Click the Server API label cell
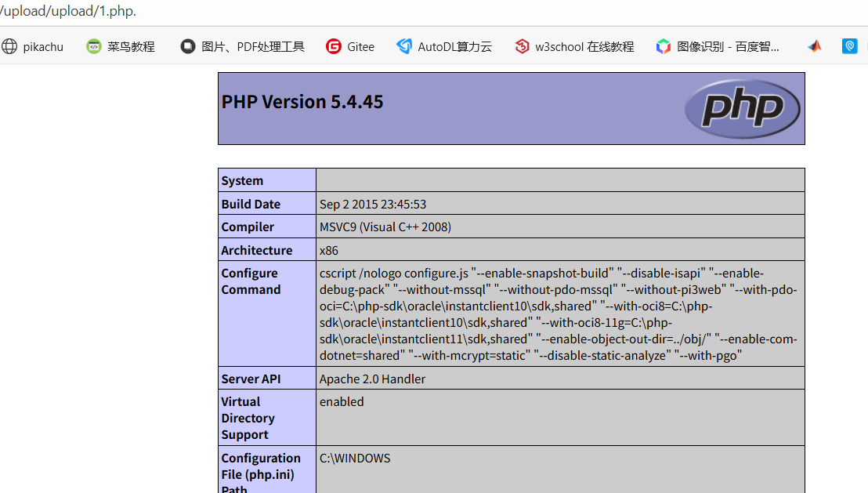This screenshot has height=493, width=868. coord(267,379)
